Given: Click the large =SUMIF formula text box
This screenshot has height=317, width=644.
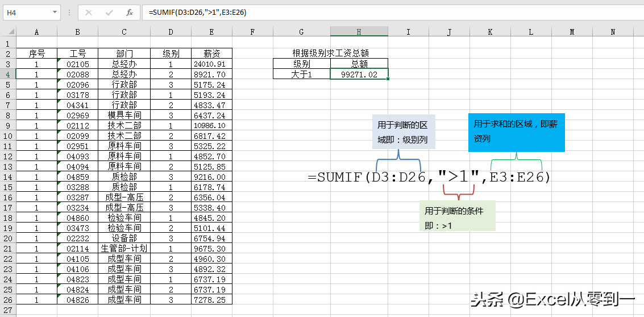Looking at the screenshot, I should (x=429, y=177).
